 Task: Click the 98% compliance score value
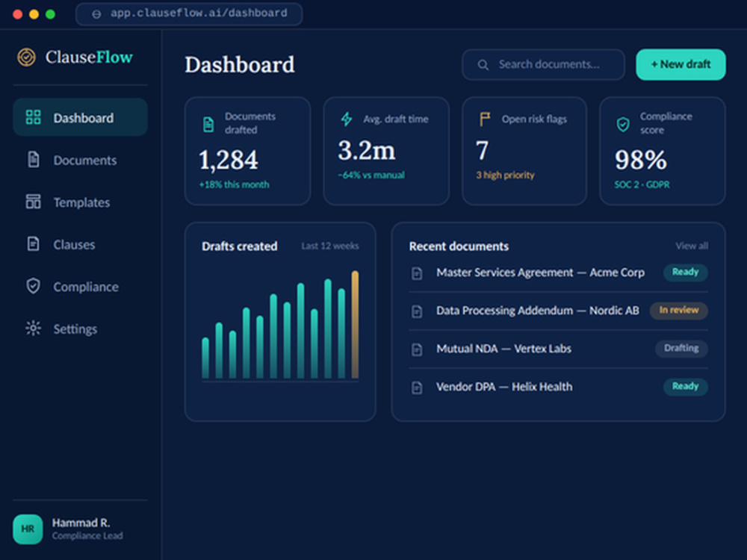click(641, 160)
